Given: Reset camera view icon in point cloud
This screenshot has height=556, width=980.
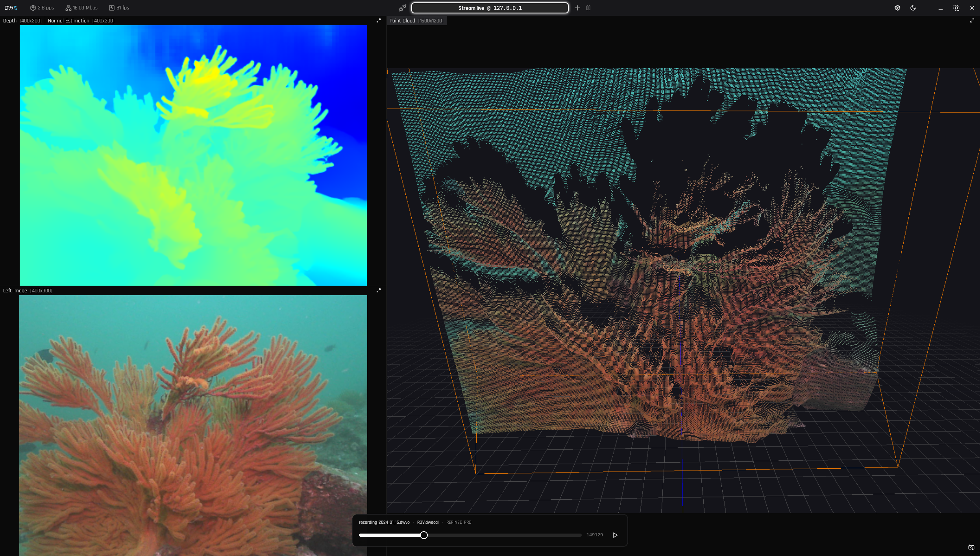Looking at the screenshot, I should [x=971, y=547].
